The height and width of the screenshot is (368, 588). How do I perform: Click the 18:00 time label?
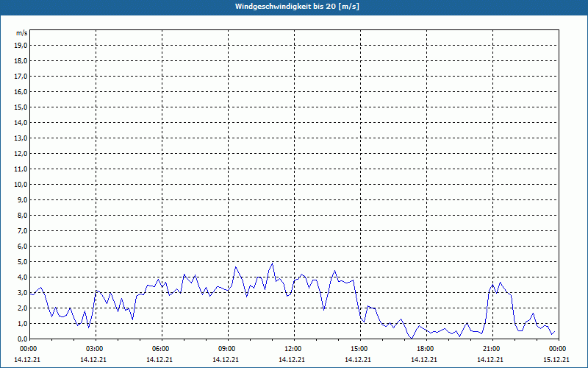pyautogui.click(x=426, y=349)
